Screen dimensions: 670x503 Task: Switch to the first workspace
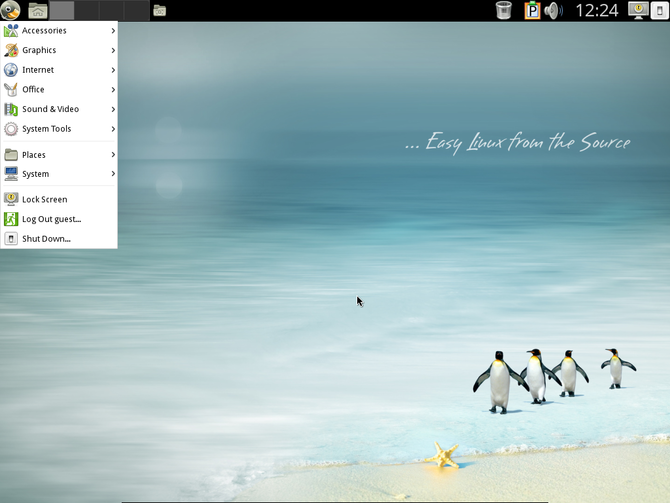coord(62,10)
